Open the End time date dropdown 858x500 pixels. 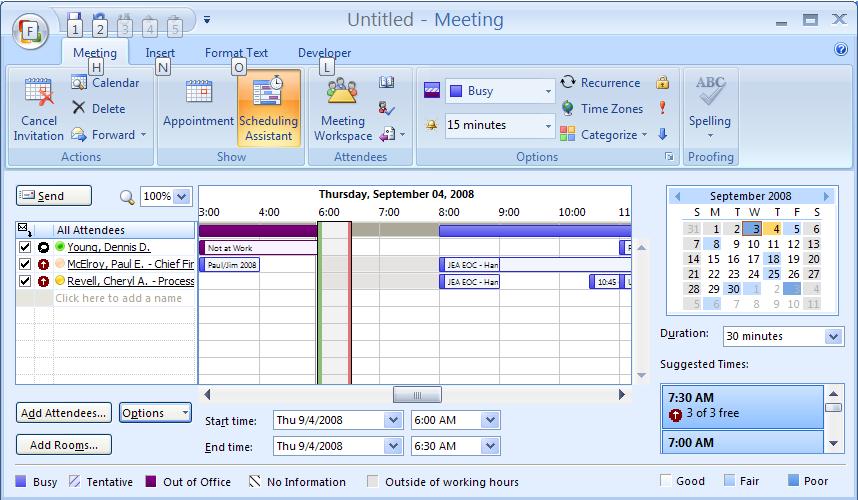393,446
